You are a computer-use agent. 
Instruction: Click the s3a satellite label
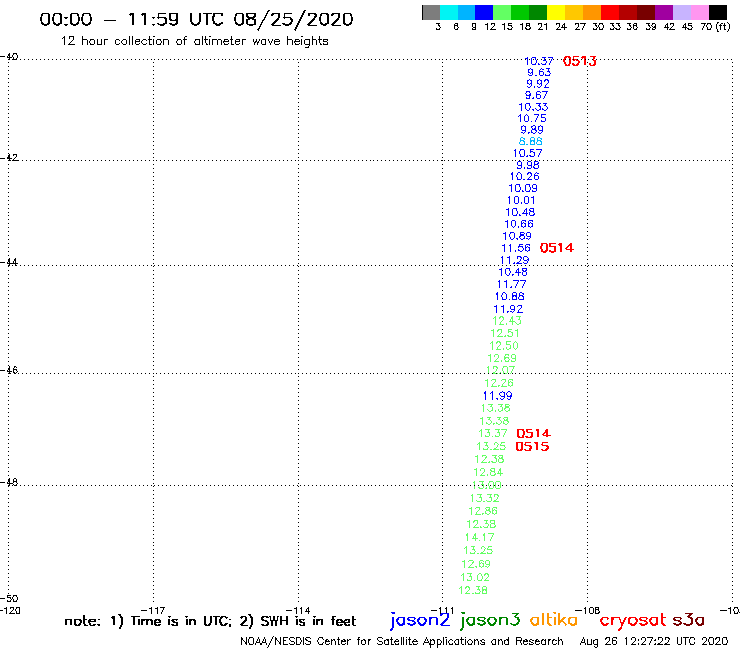click(x=688, y=620)
